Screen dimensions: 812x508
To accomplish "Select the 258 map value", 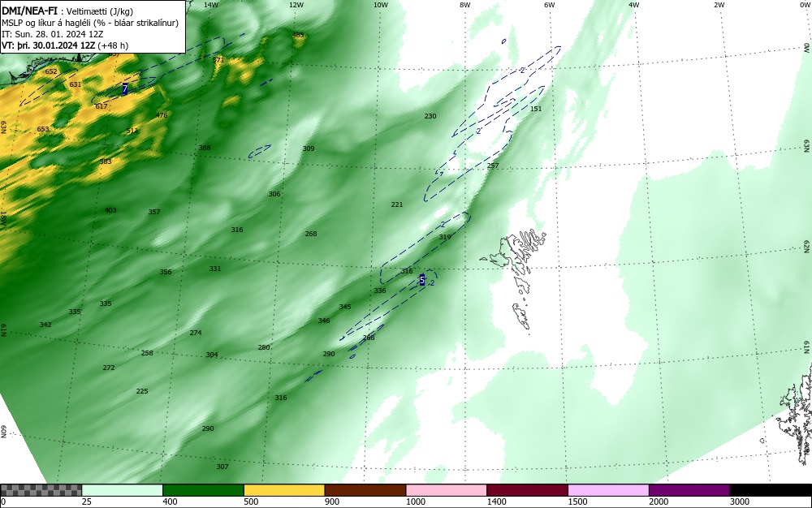I will pos(147,353).
